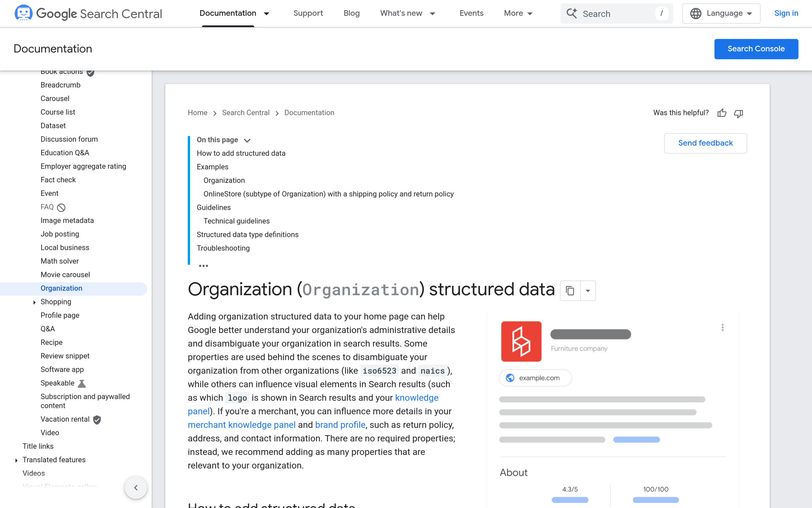Open Discussion forum in sidebar
This screenshot has height=508, width=812.
69,139
